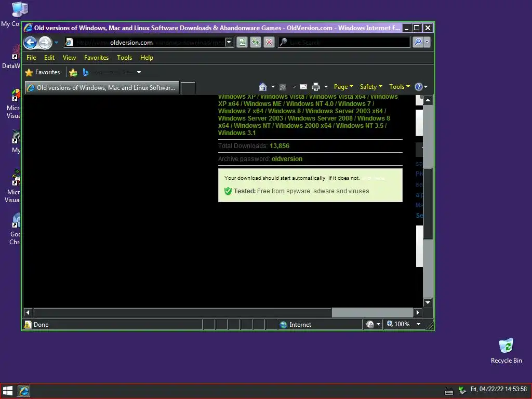The height and width of the screenshot is (399, 532).
Task: Click the taskbar date and time
Action: 498,389
